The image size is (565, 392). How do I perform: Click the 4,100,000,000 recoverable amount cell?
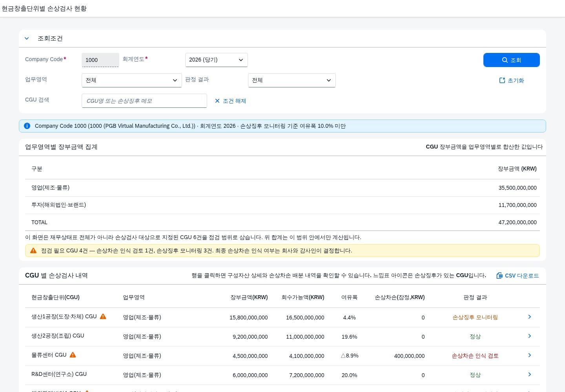coord(307,356)
